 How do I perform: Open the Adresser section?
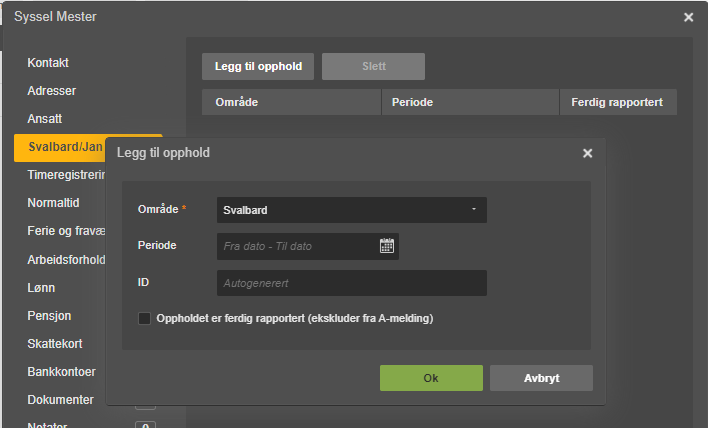(51, 91)
